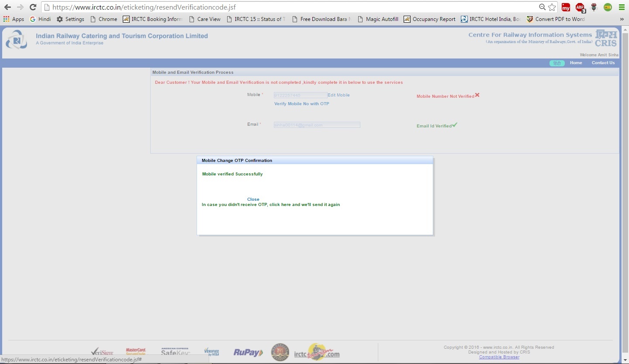Click the Edit Mobile link
This screenshot has width=629, height=364.
[x=339, y=95]
